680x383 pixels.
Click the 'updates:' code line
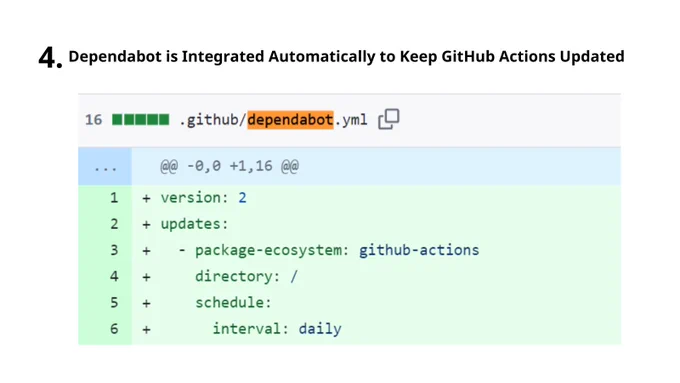click(x=194, y=224)
